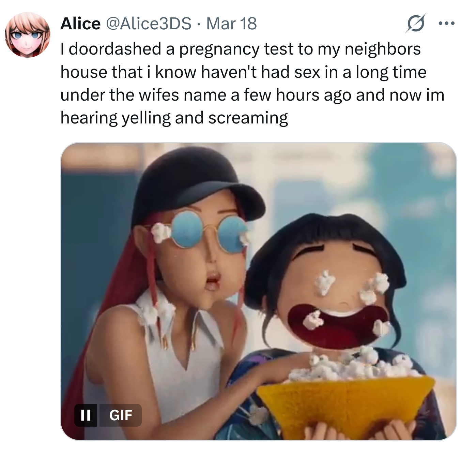Click the tweet line starting 'house that i know'
Image resolution: width=476 pixels, height=456 pixels.
[243, 72]
